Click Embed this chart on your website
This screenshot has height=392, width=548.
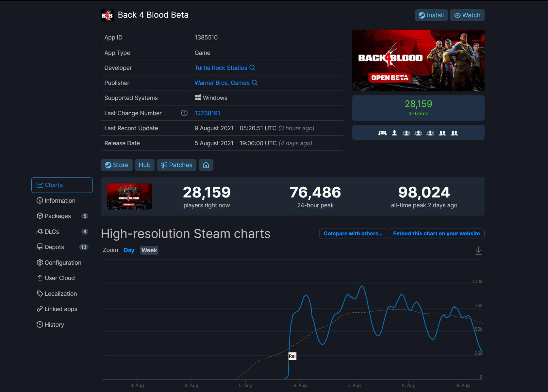coord(437,234)
